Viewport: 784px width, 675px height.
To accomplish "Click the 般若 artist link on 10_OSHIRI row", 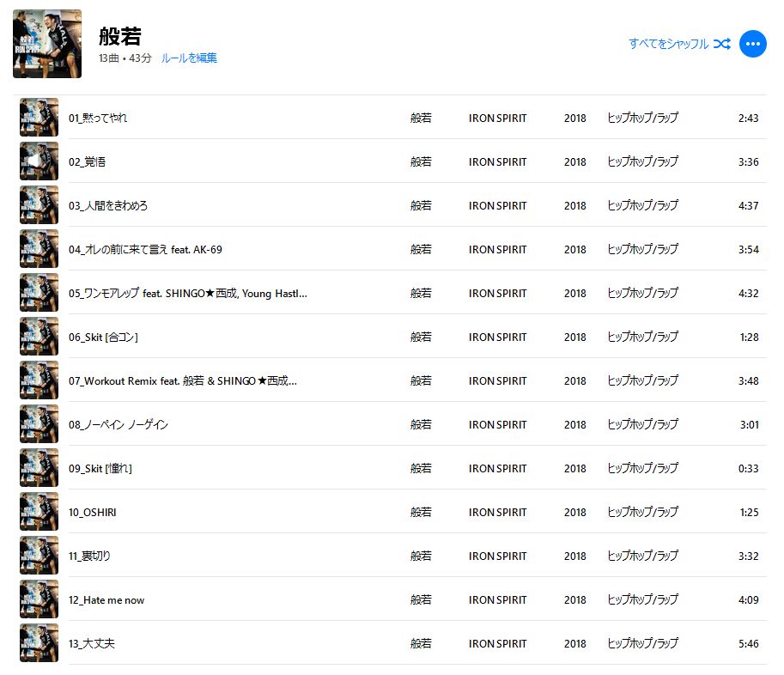I will pos(421,512).
